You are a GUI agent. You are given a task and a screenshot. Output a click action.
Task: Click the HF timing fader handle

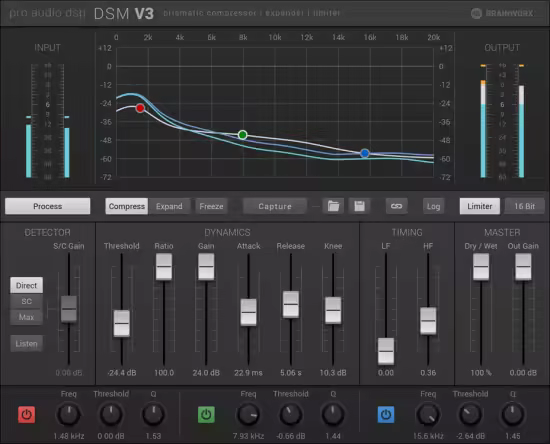pyautogui.click(x=428, y=321)
